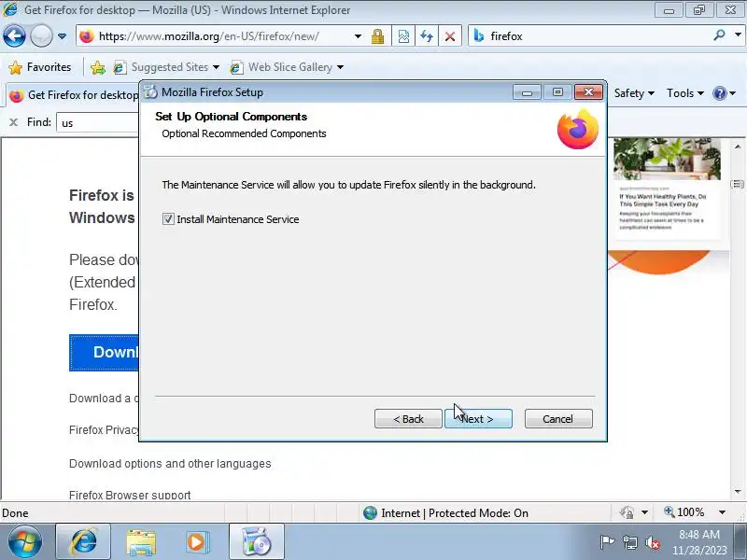Open Windows Explorer from the taskbar

click(x=141, y=542)
